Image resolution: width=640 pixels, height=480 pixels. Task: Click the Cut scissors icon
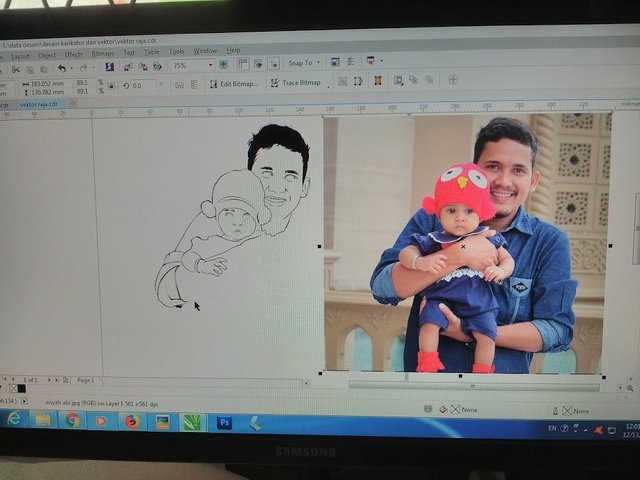pos(16,70)
